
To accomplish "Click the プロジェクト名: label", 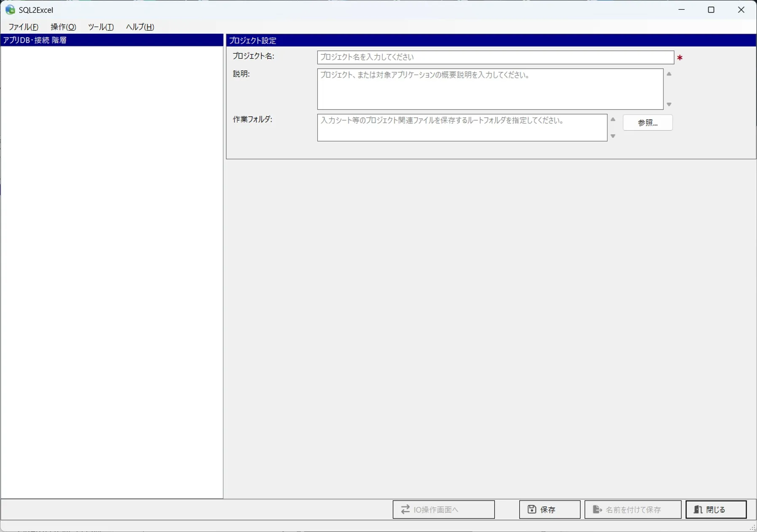I will [253, 56].
